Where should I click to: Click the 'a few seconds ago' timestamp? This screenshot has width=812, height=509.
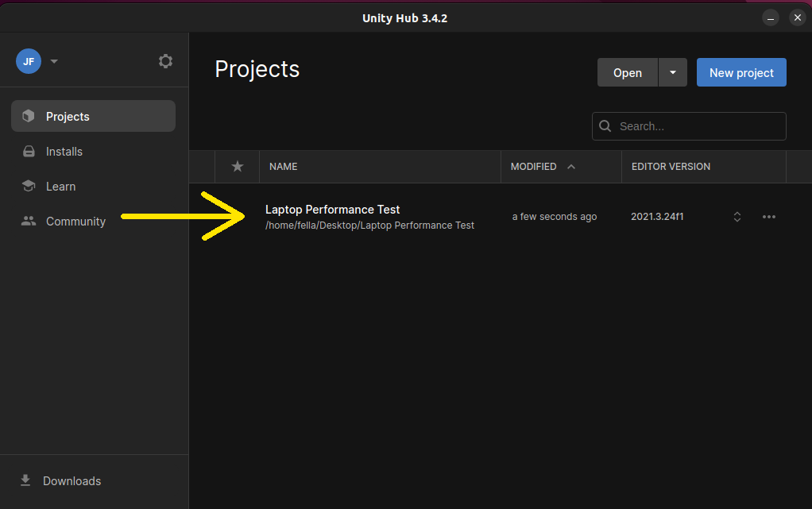tap(554, 217)
